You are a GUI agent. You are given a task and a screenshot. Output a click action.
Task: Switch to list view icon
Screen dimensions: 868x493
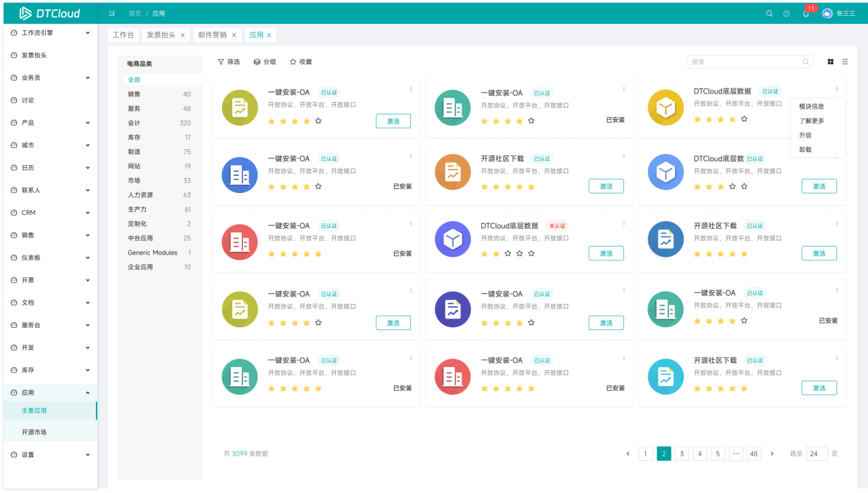coord(845,62)
